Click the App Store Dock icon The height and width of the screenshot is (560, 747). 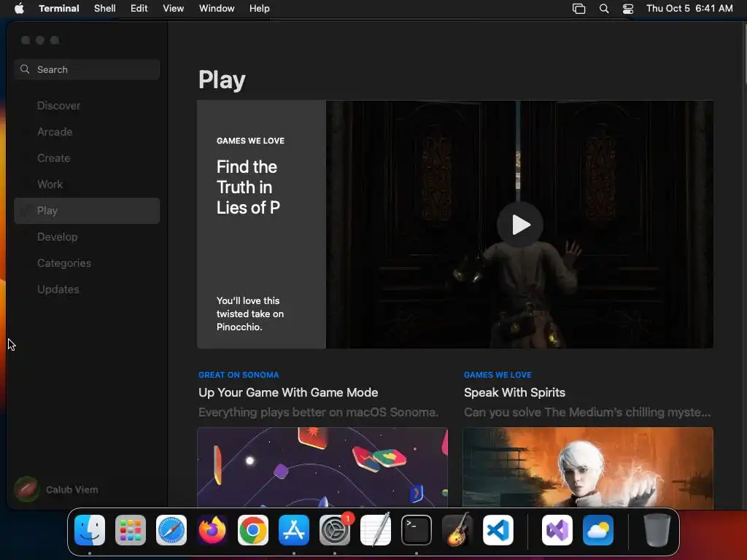(x=294, y=530)
